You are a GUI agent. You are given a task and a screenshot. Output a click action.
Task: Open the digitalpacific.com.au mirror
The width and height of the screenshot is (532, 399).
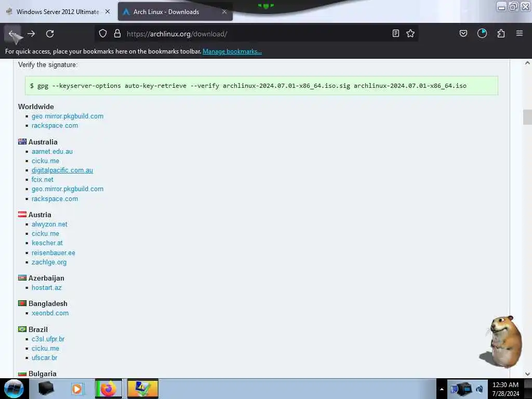coord(62,170)
